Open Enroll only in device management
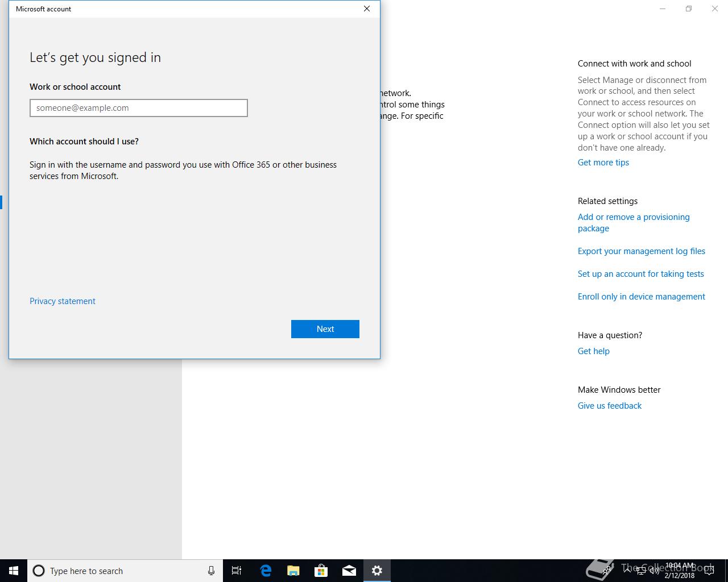728x582 pixels. [x=642, y=297]
